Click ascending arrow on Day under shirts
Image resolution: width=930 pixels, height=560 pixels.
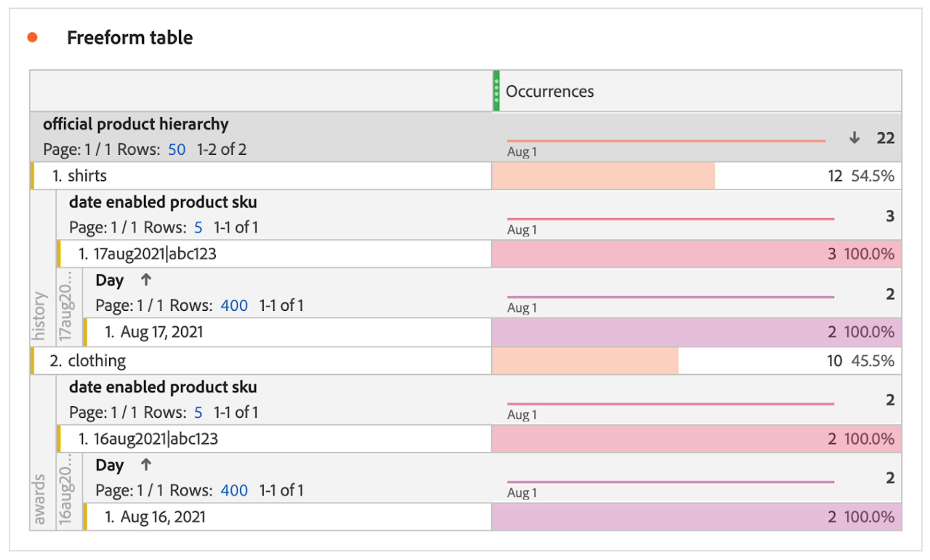pos(146,280)
